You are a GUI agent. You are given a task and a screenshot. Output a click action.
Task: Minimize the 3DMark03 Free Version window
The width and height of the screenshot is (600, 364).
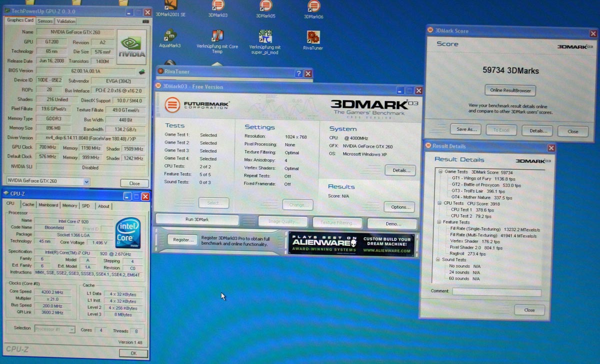(400, 90)
